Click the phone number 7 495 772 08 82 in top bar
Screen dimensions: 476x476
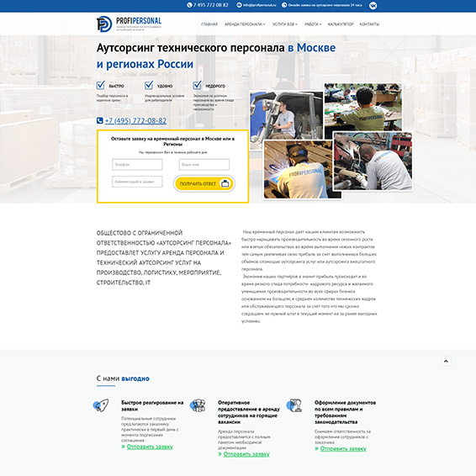(x=211, y=5)
